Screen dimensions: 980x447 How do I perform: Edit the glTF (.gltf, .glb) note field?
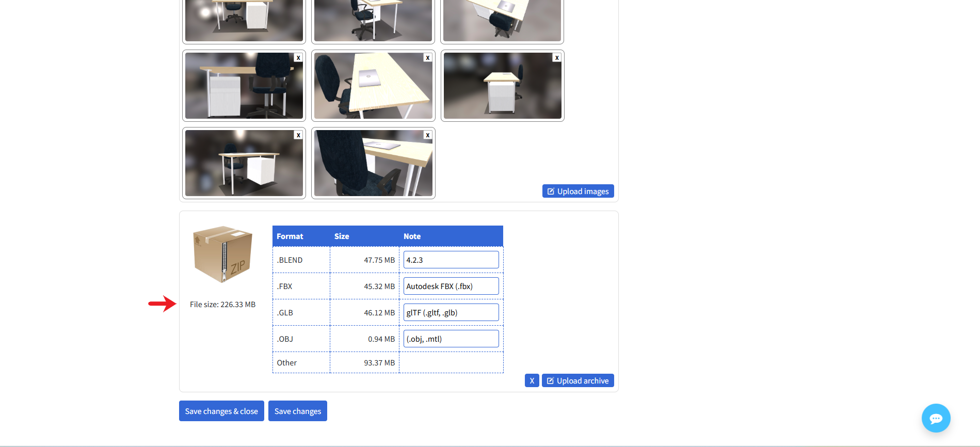(451, 312)
